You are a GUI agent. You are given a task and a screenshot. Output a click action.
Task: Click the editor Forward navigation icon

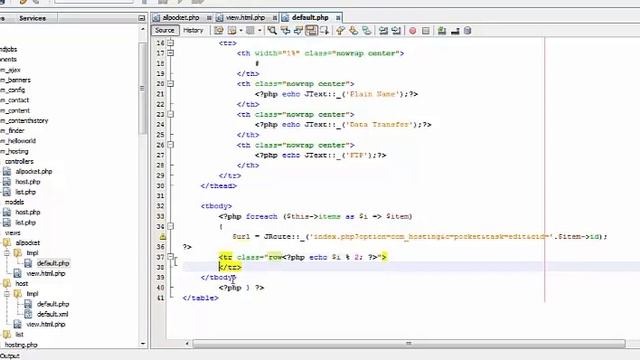pyautogui.click(x=250, y=31)
